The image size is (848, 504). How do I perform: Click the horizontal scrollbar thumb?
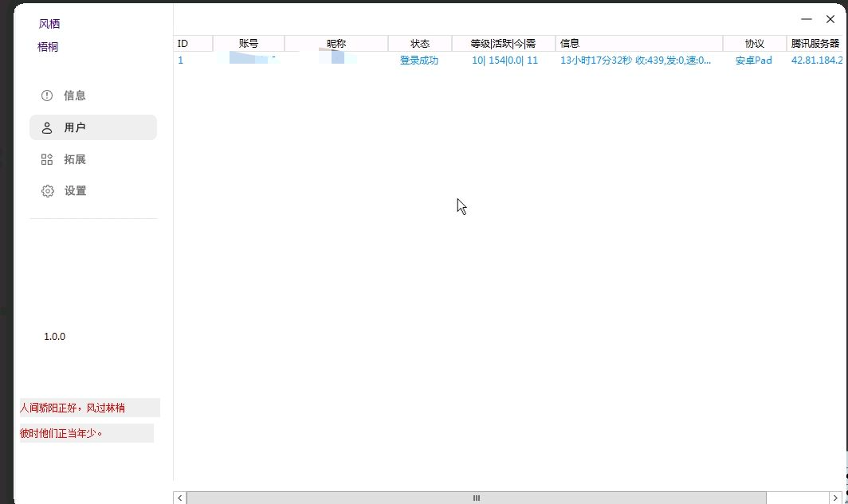point(476,498)
